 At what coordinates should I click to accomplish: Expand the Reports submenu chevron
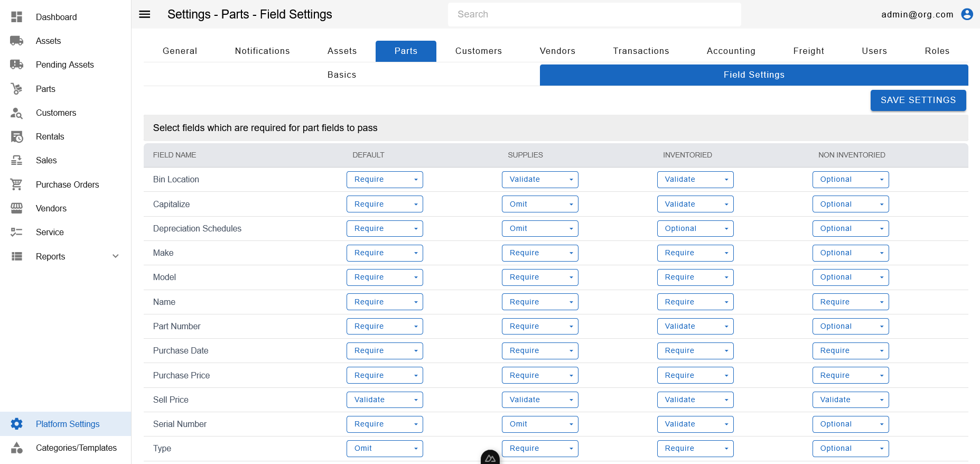pos(116,256)
